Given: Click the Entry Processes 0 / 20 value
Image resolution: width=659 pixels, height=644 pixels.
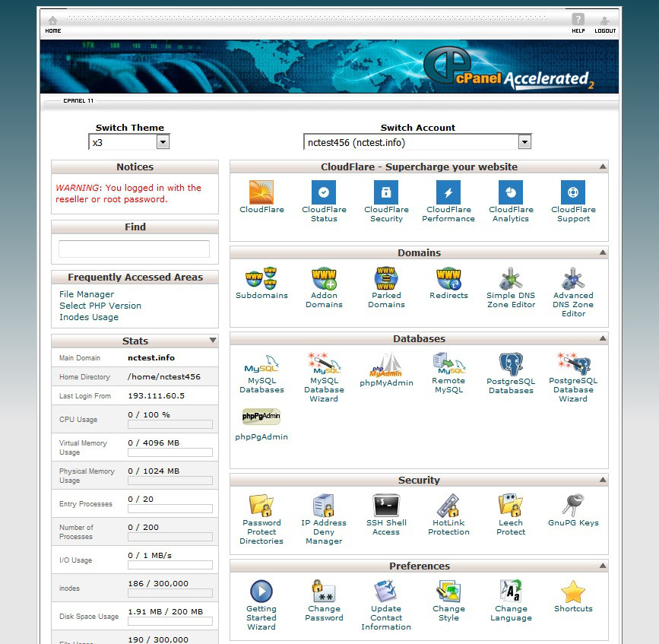Looking at the screenshot, I should 141,499.
